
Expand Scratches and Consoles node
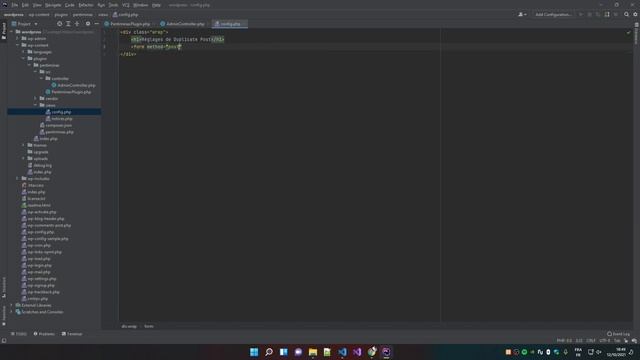coord(12,312)
